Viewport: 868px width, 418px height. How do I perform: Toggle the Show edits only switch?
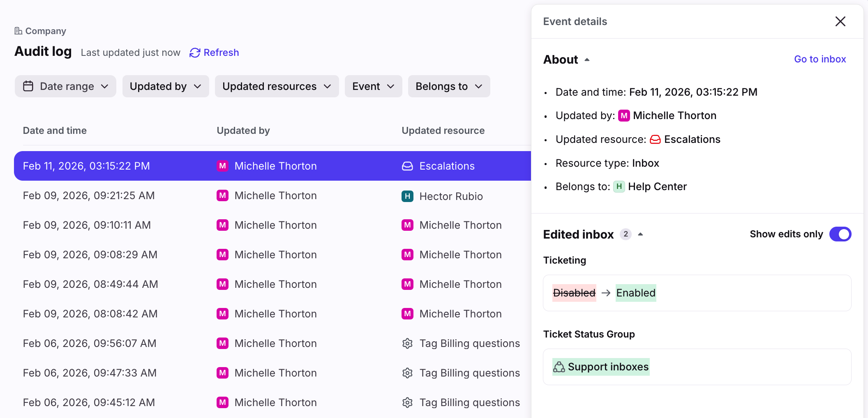pyautogui.click(x=840, y=234)
